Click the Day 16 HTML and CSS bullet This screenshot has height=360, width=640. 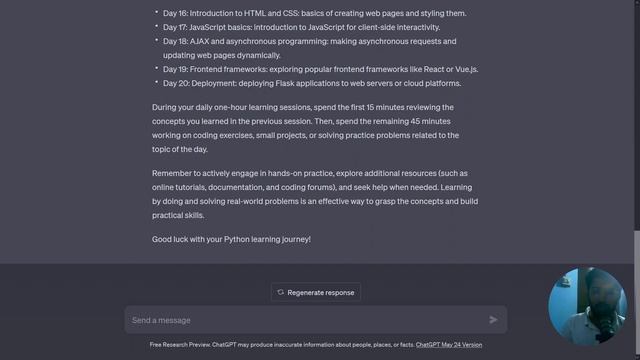(314, 13)
